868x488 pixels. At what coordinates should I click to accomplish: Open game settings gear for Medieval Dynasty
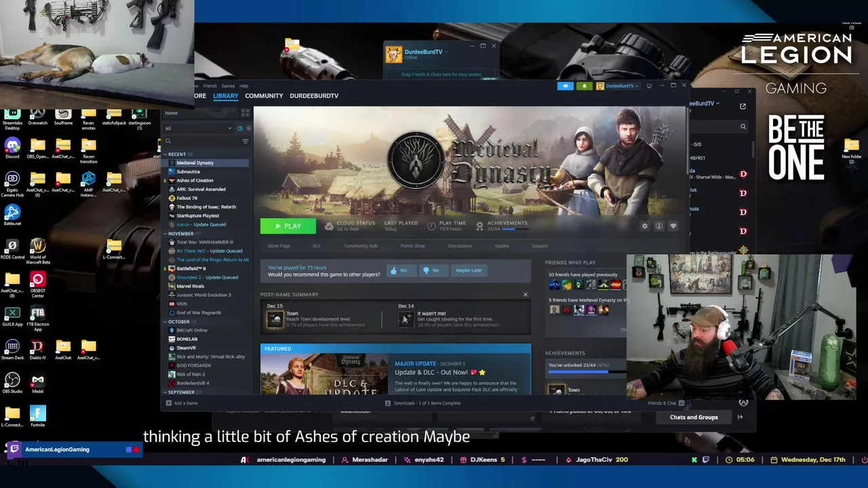coord(645,226)
